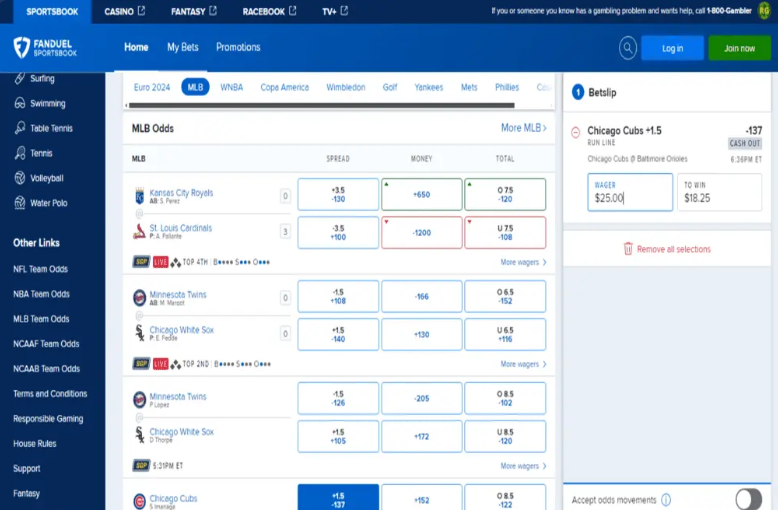
Task: Select the Tennis racket icon
Action: coord(20,153)
